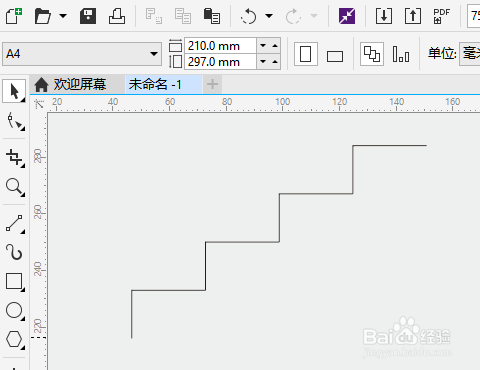Click the zoom level field
This screenshot has width=480, height=370.
tap(474, 16)
